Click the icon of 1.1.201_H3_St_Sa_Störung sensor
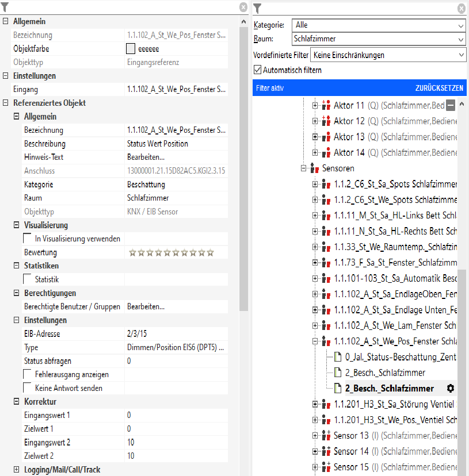Image resolution: width=469 pixels, height=476 pixels. [x=326, y=404]
